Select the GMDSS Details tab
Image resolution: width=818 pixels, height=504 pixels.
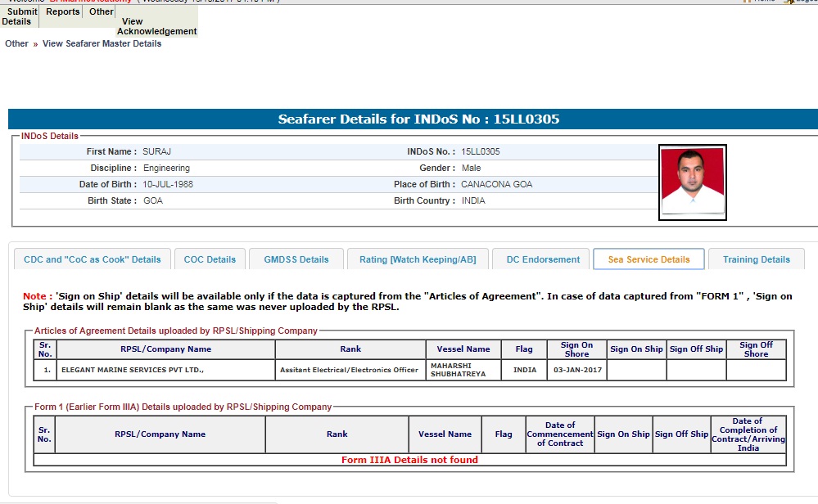[x=296, y=259]
